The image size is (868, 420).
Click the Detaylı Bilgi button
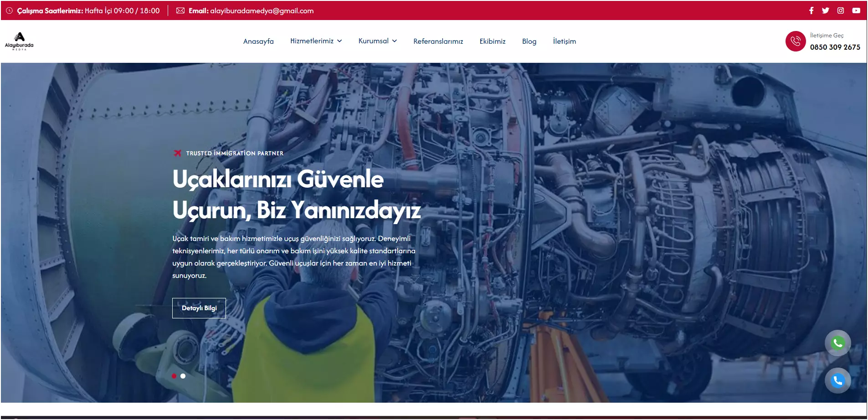pyautogui.click(x=199, y=308)
